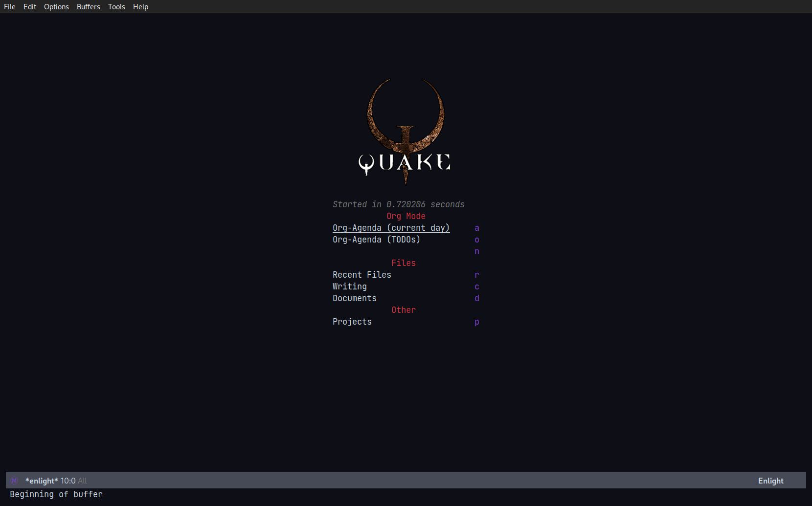
Task: Click shortcut key 'r' beside Recent Files
Action: 477,275
